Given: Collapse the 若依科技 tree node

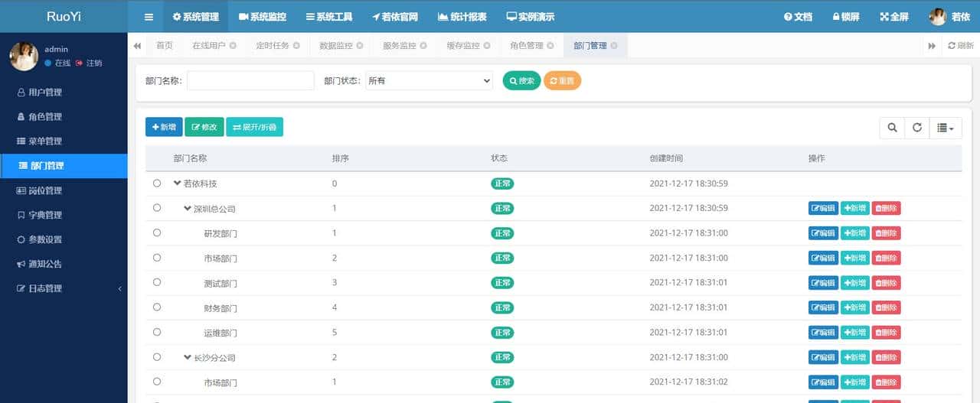Looking at the screenshot, I should [x=178, y=184].
